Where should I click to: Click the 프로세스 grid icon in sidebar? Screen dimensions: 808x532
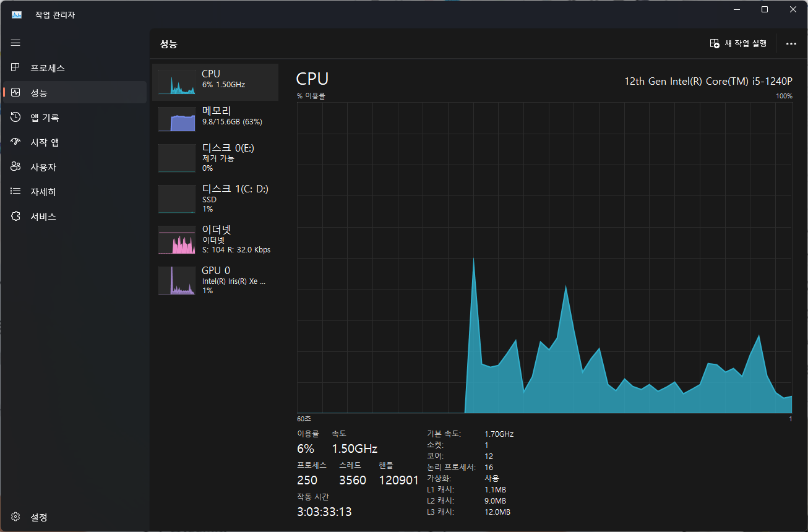click(15, 67)
